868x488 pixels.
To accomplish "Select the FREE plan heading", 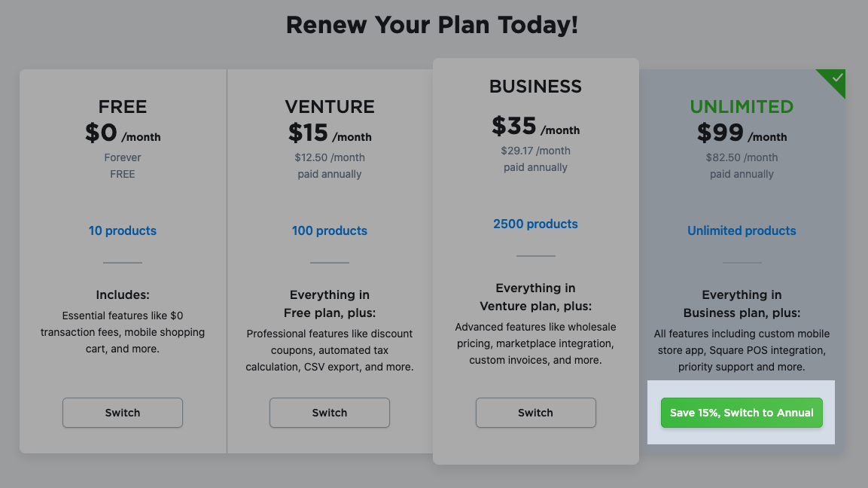I will pyautogui.click(x=122, y=107).
